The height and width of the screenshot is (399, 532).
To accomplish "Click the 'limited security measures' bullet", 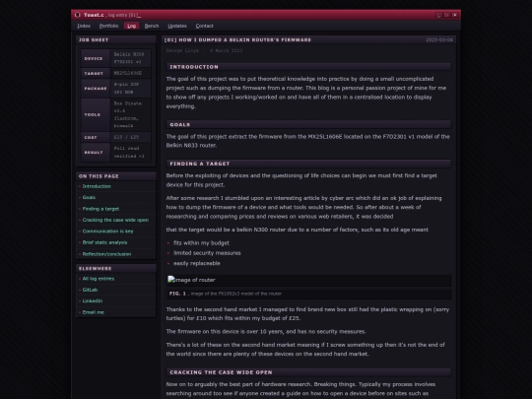I will 207,253.
